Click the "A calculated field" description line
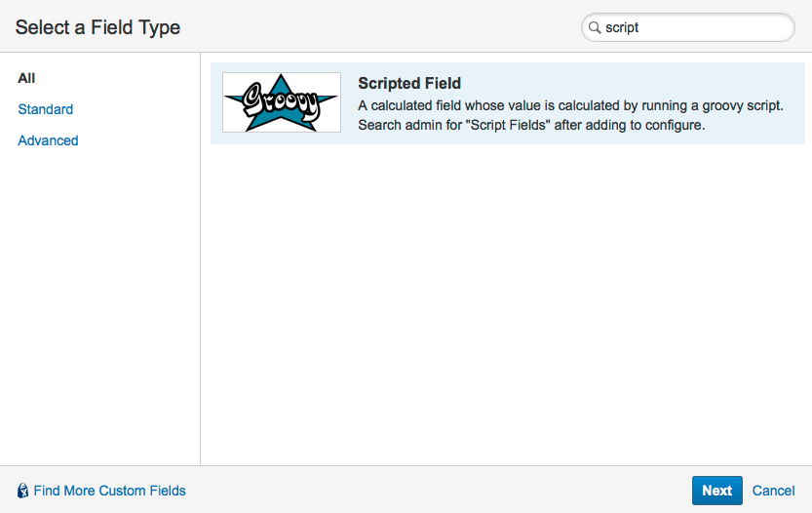 [570, 105]
